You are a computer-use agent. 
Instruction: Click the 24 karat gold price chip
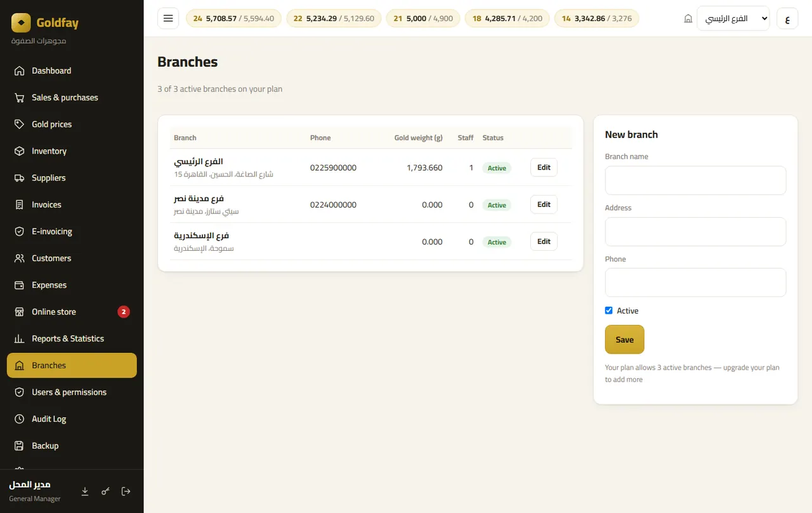[233, 18]
